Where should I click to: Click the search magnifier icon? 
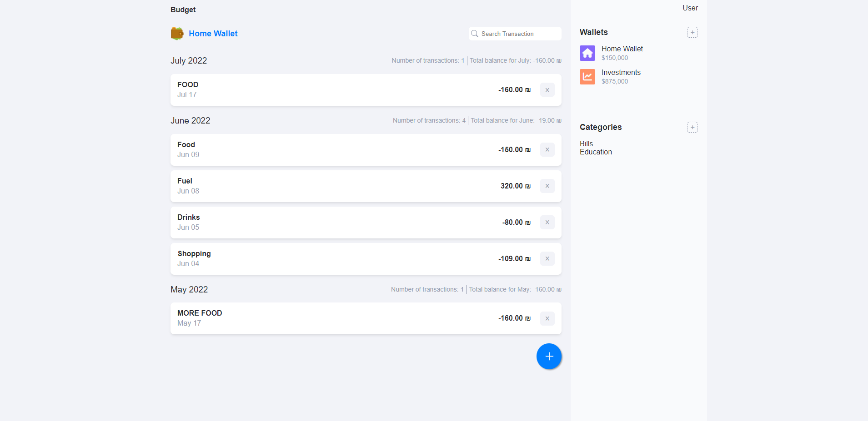pos(475,34)
